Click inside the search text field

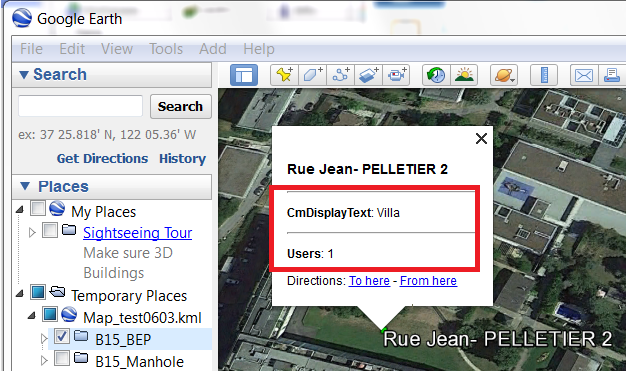80,106
